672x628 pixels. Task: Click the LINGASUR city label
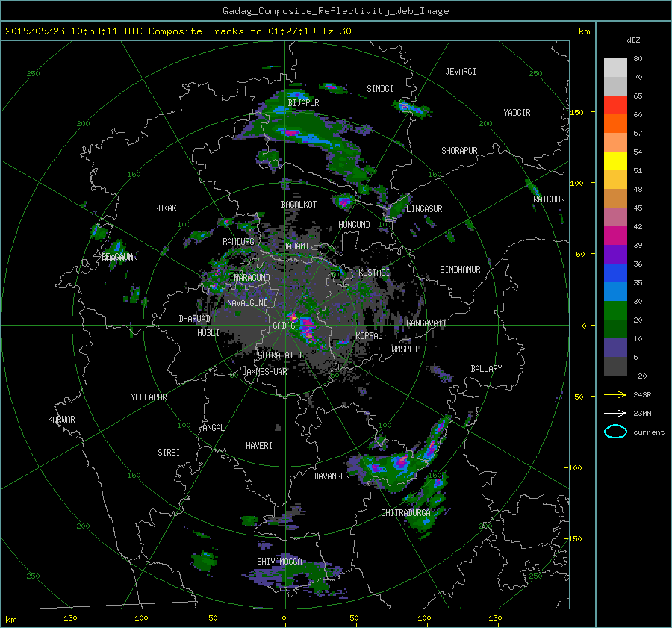click(424, 209)
